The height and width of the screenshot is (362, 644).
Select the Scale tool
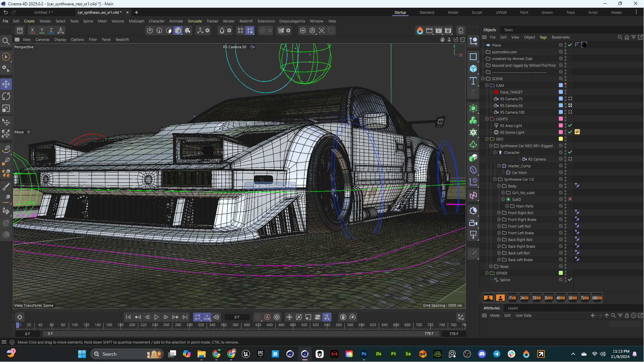point(6,109)
